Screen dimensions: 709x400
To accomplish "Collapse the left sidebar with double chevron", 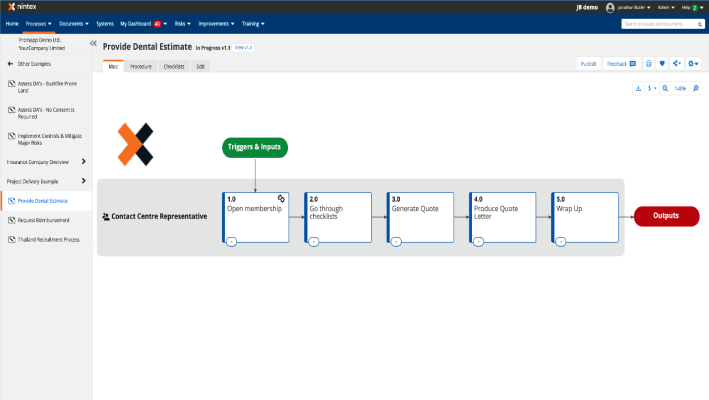I will (93, 44).
